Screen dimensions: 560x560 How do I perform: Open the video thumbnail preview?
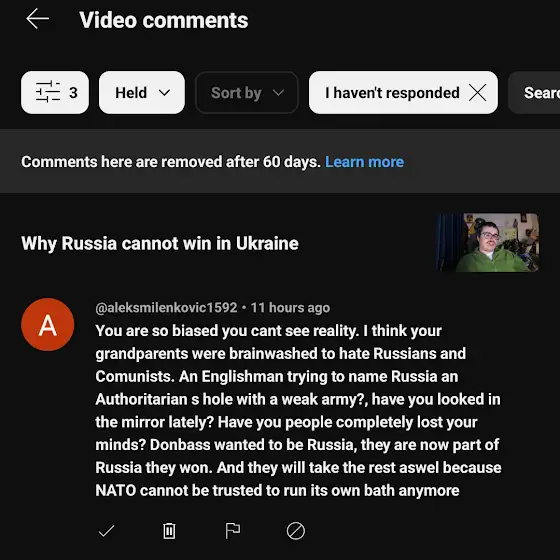[488, 242]
